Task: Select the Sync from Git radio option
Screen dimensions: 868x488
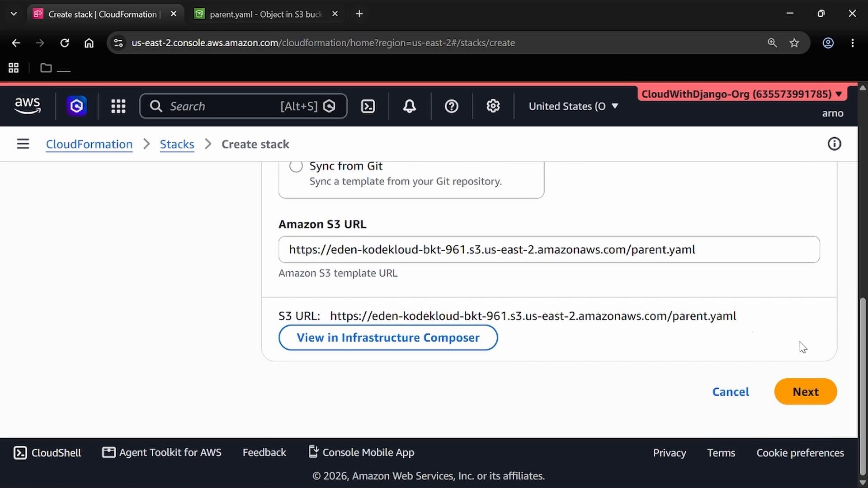Action: 296,166
